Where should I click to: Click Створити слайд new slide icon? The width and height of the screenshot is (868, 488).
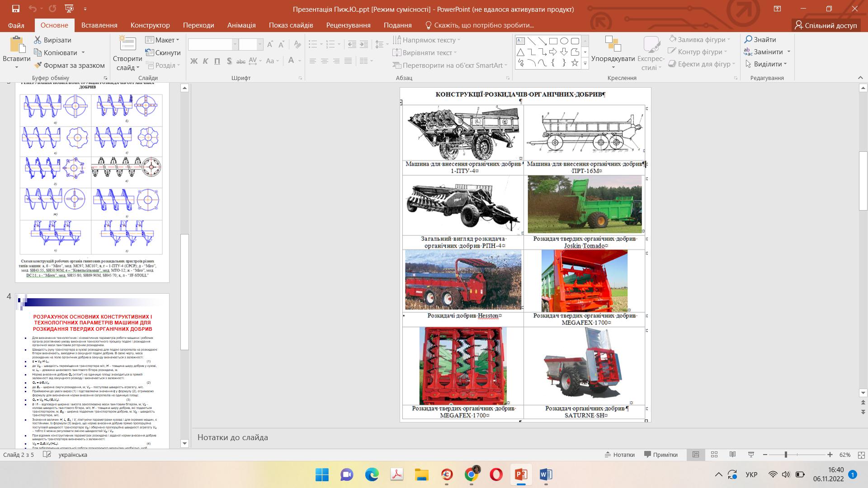[x=127, y=44]
